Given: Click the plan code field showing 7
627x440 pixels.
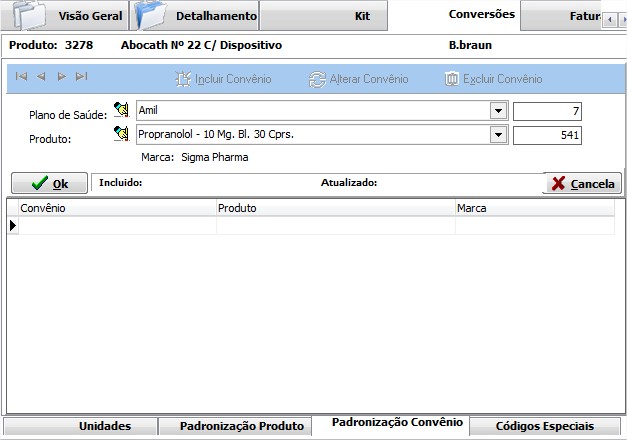Looking at the screenshot, I should click(x=547, y=111).
